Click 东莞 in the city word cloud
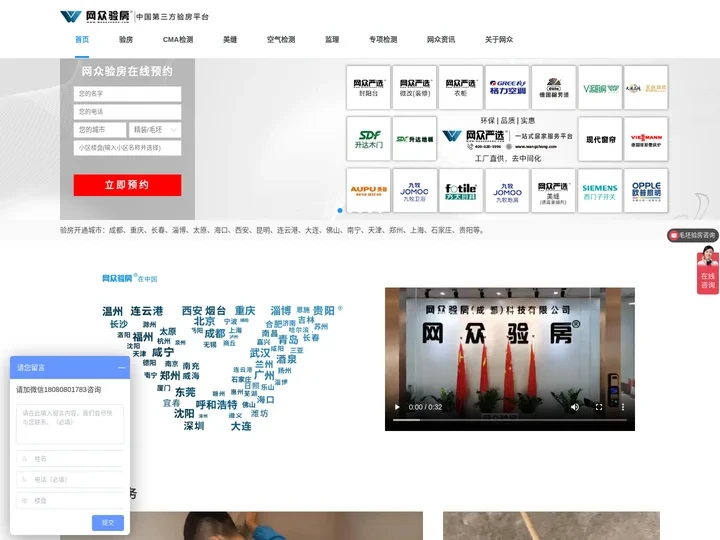 click(185, 392)
